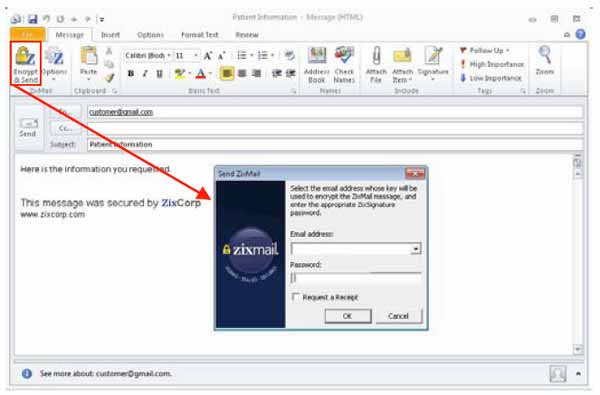Click the font color A icon

click(x=201, y=73)
